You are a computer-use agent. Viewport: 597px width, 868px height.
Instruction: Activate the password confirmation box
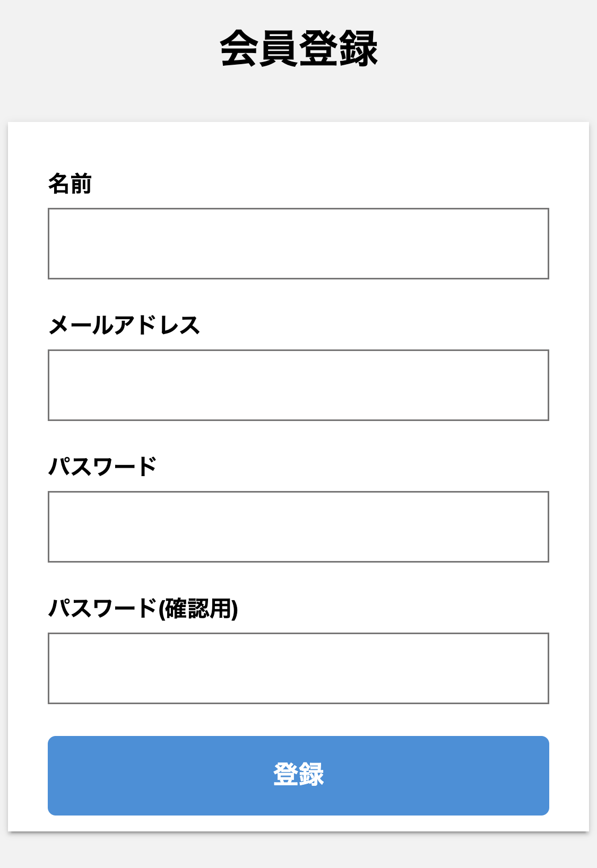[298, 668]
